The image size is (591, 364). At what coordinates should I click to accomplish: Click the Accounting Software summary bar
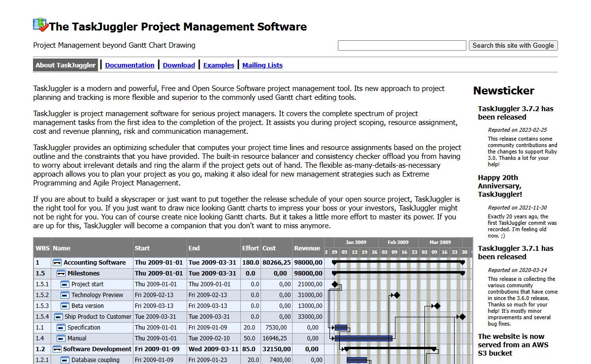tap(398, 263)
